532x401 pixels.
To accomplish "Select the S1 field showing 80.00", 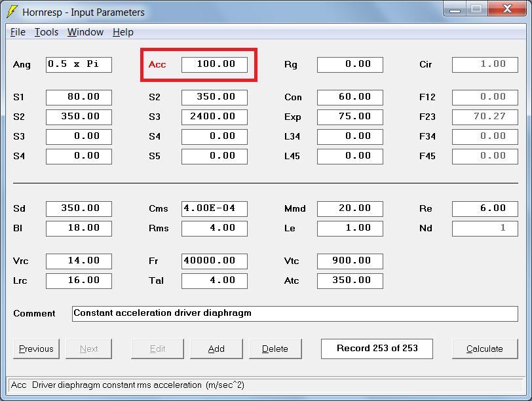I will pyautogui.click(x=79, y=98).
